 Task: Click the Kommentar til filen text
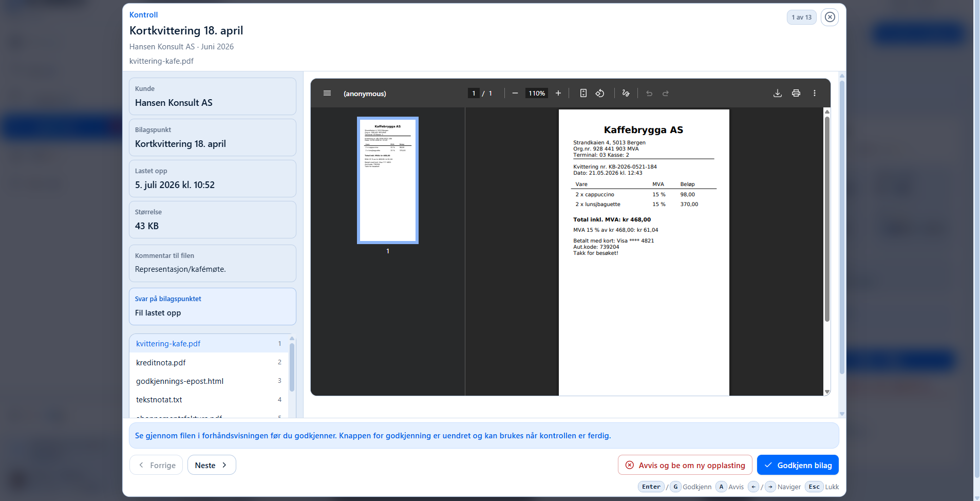pyautogui.click(x=180, y=269)
